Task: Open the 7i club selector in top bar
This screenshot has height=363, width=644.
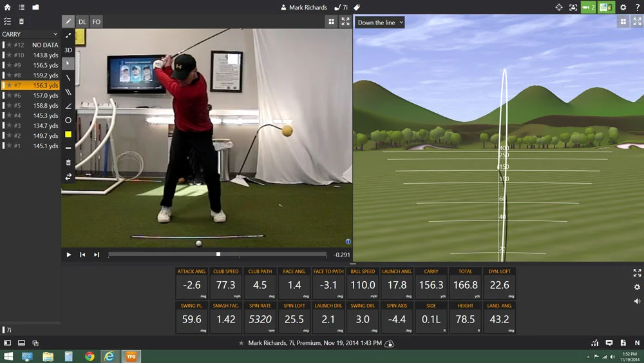Action: [341, 7]
